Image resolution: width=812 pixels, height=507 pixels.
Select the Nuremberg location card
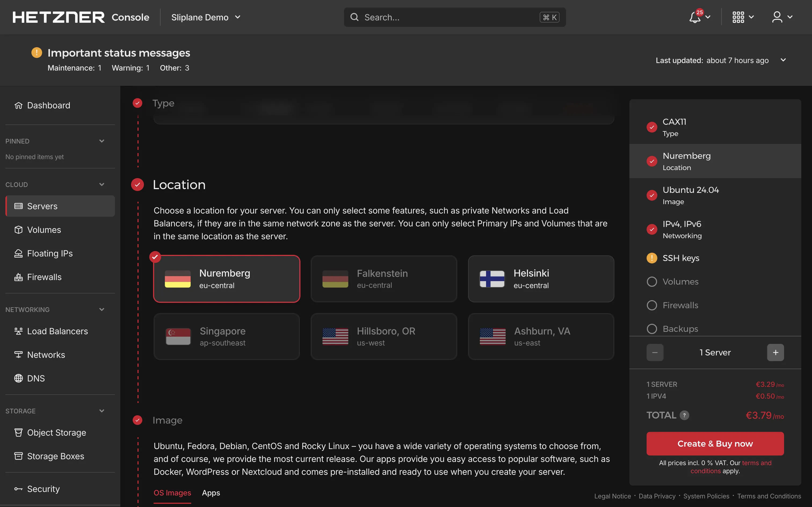pos(227,279)
